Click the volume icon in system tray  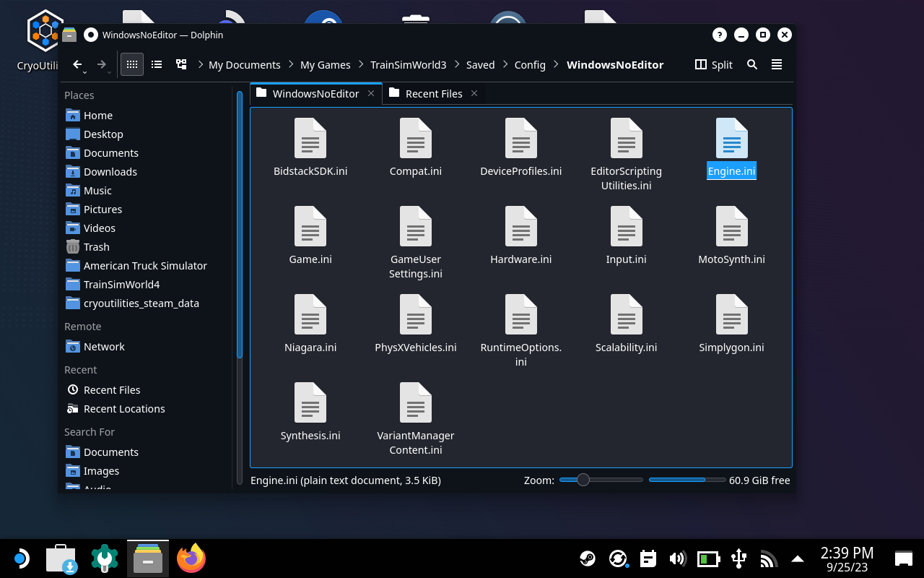pyautogui.click(x=677, y=558)
